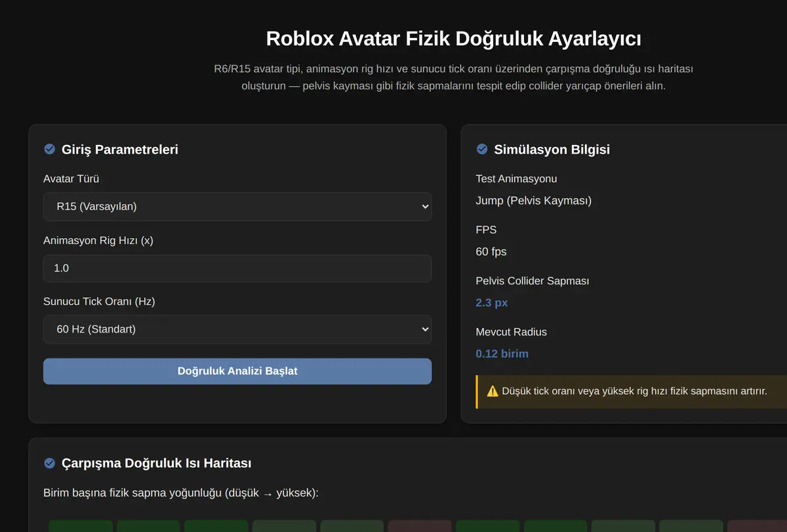This screenshot has width=787, height=532.
Task: Click the Jump (Pelvis Kayması) value
Action: pyautogui.click(x=534, y=201)
